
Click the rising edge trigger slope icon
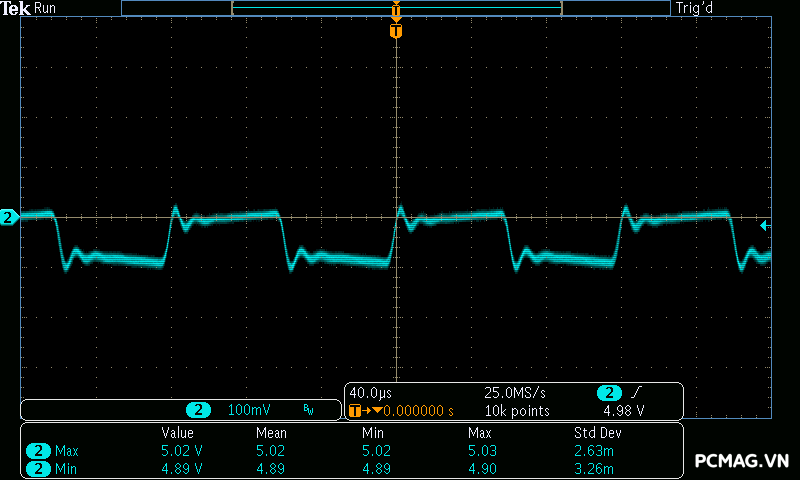[x=637, y=393]
